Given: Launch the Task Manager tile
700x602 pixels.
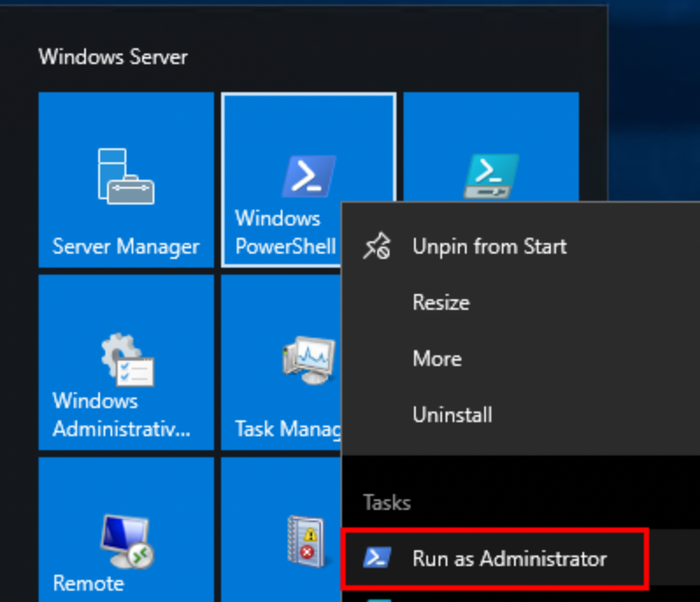Looking at the screenshot, I should [x=282, y=362].
